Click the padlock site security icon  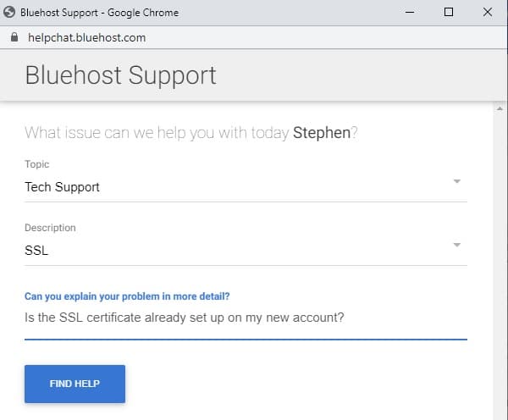coord(14,37)
